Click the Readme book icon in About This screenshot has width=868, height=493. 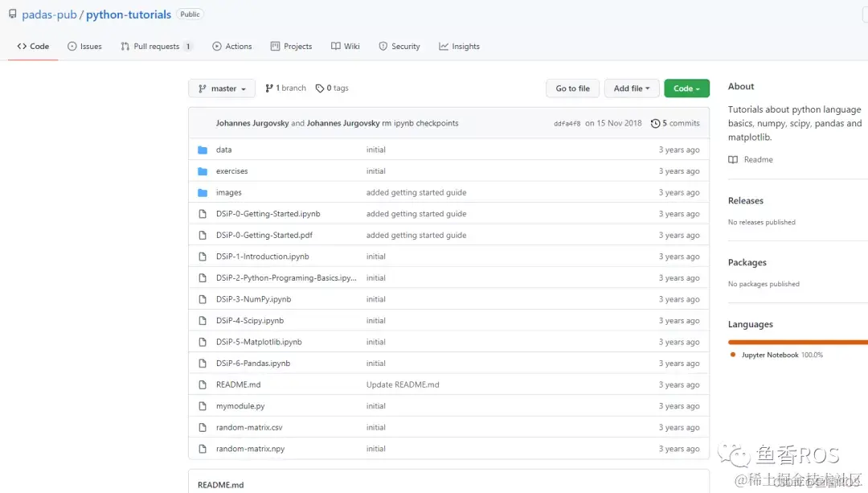pos(733,159)
